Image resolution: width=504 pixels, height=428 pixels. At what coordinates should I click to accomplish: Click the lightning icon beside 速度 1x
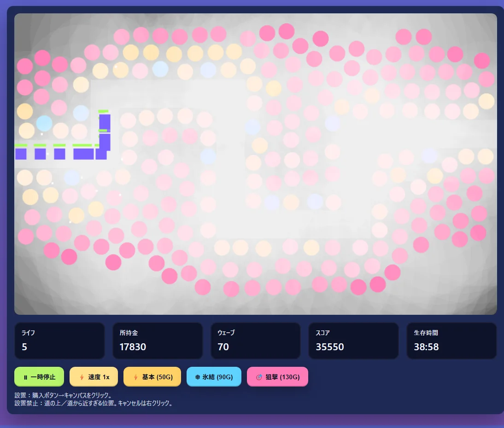[x=82, y=377]
